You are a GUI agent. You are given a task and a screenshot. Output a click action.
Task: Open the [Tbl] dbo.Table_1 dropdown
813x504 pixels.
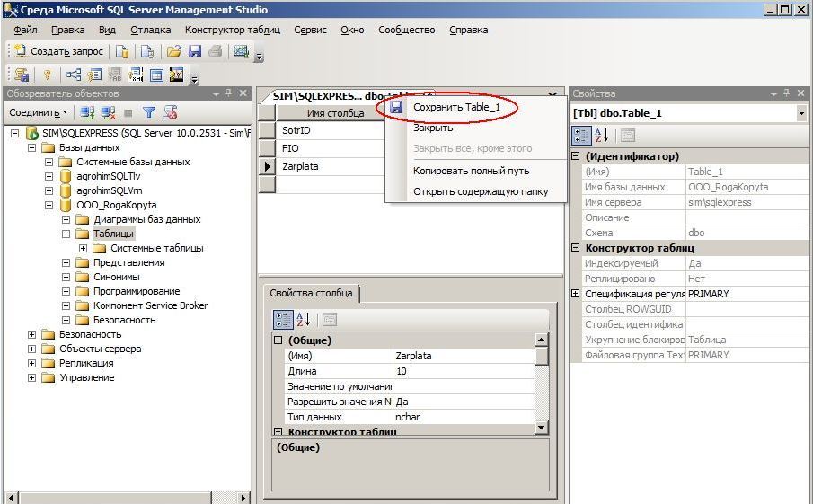click(801, 113)
